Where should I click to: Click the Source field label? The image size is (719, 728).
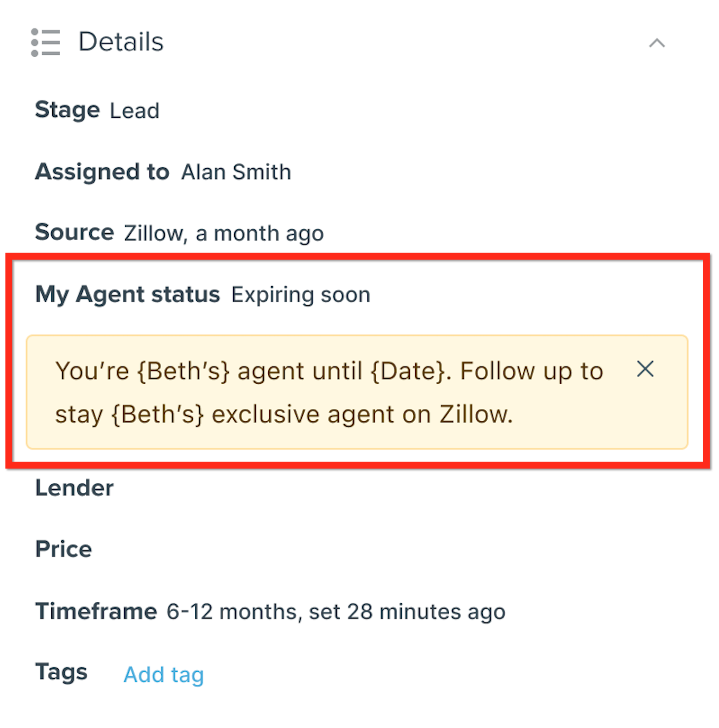74,232
